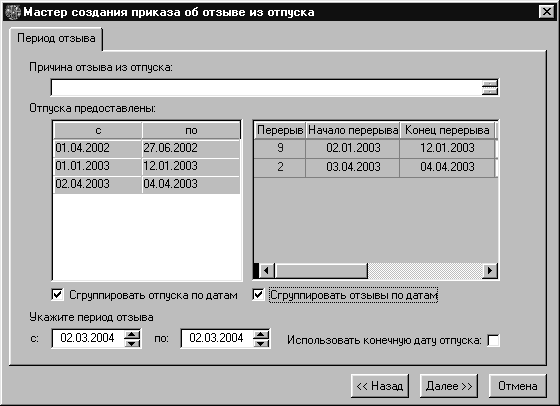Click the horizontal scrollbar thumb

point(321,271)
